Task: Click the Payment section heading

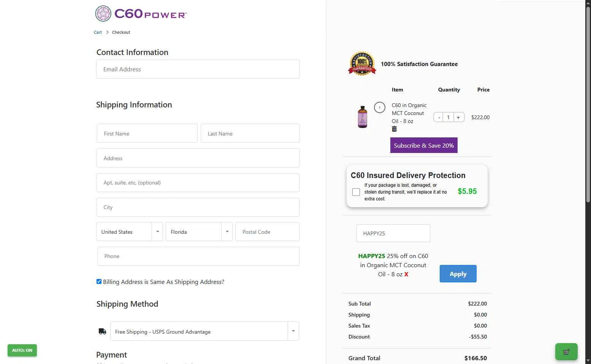Action: coord(111,355)
